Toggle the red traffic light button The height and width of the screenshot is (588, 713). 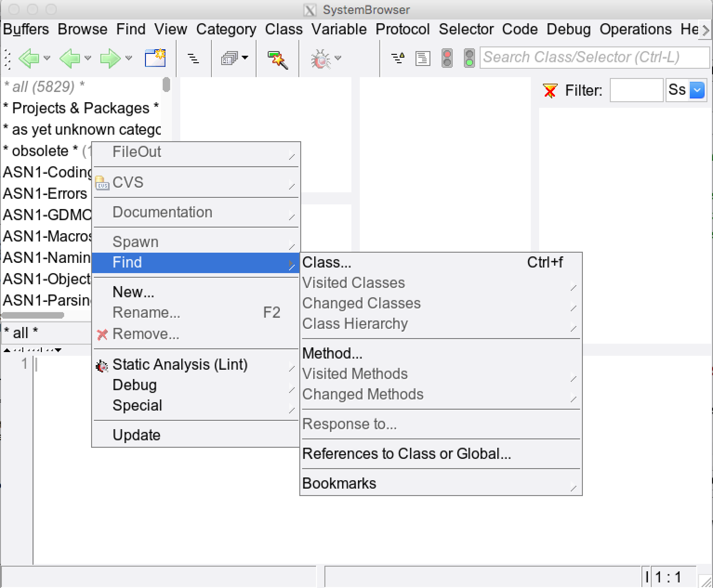click(447, 59)
